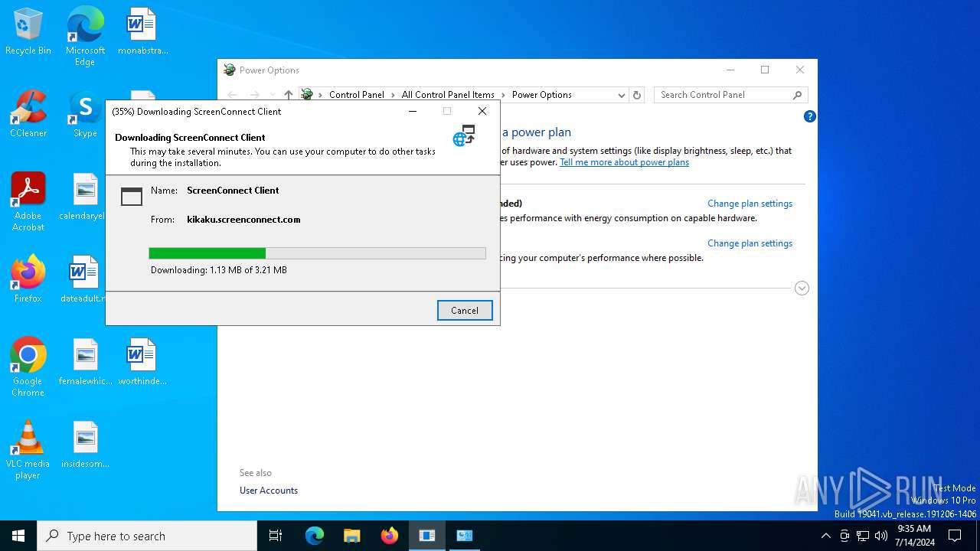Launch Firefox from the desktop shortcut
Viewport: 980px width, 551px height.
pos(28,279)
